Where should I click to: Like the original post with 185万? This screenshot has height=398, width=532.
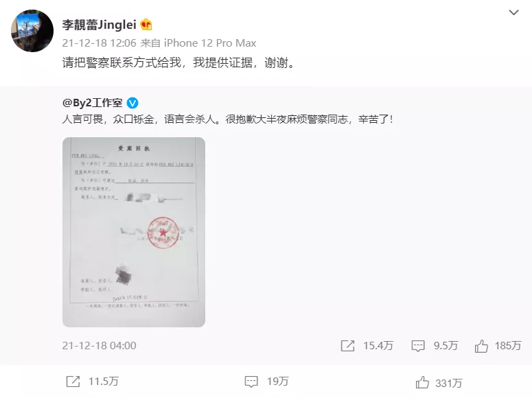click(x=481, y=346)
